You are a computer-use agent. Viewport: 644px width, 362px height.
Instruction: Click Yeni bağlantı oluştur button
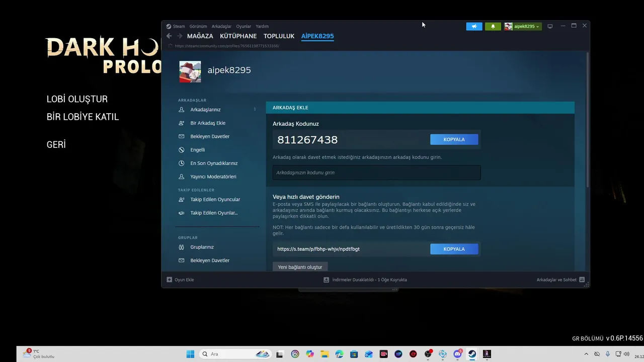pos(300,267)
